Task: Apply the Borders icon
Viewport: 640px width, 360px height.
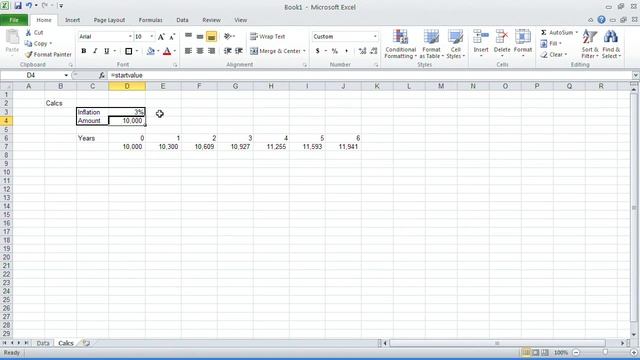Action: click(129, 51)
